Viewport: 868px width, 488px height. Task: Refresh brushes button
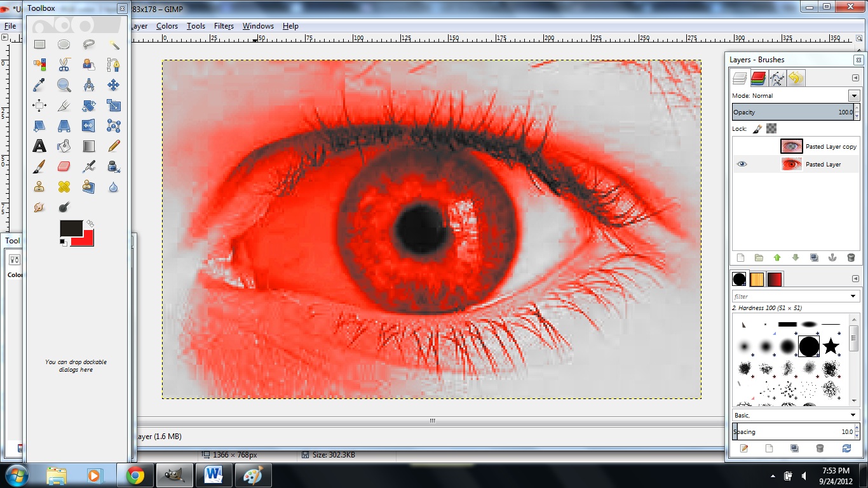pos(846,449)
